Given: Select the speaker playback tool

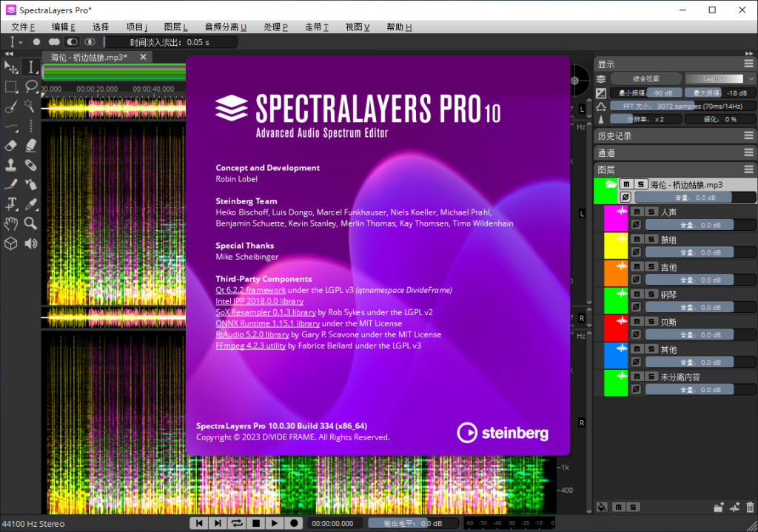Looking at the screenshot, I should (31, 243).
